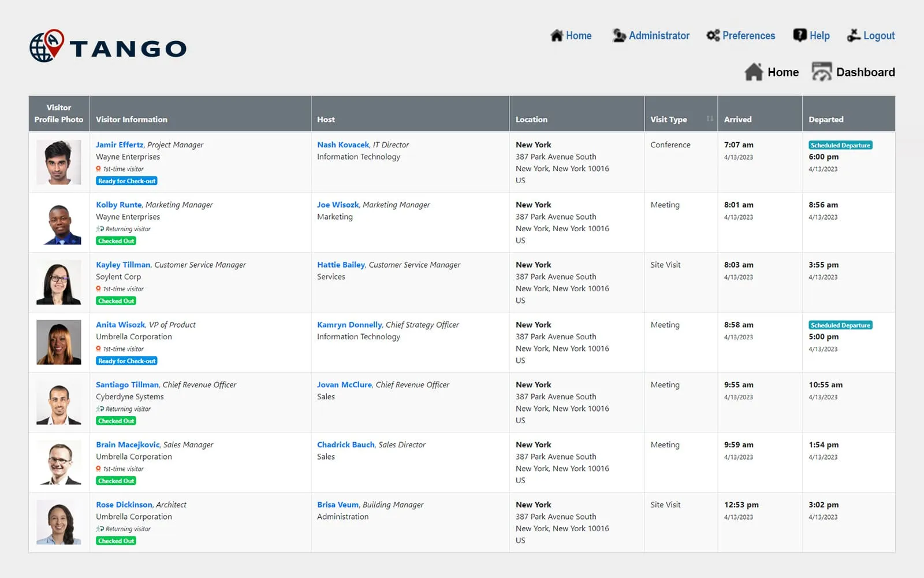Open host Jovan McClure link
The height and width of the screenshot is (578, 924).
click(x=344, y=385)
